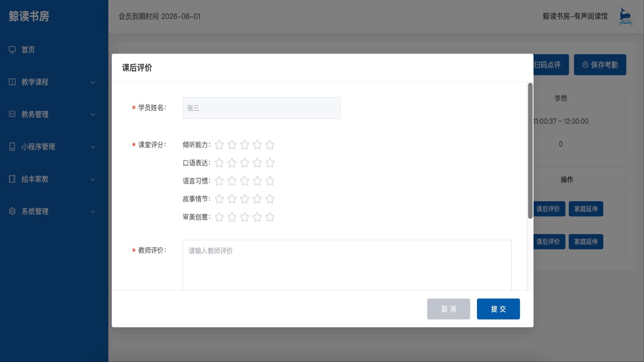644x362 pixels.
Task: Click the 系统管理 gear icon
Action: (12, 211)
